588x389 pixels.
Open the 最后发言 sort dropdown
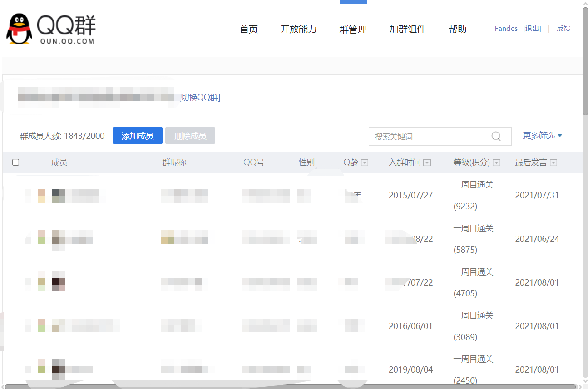pyautogui.click(x=554, y=162)
